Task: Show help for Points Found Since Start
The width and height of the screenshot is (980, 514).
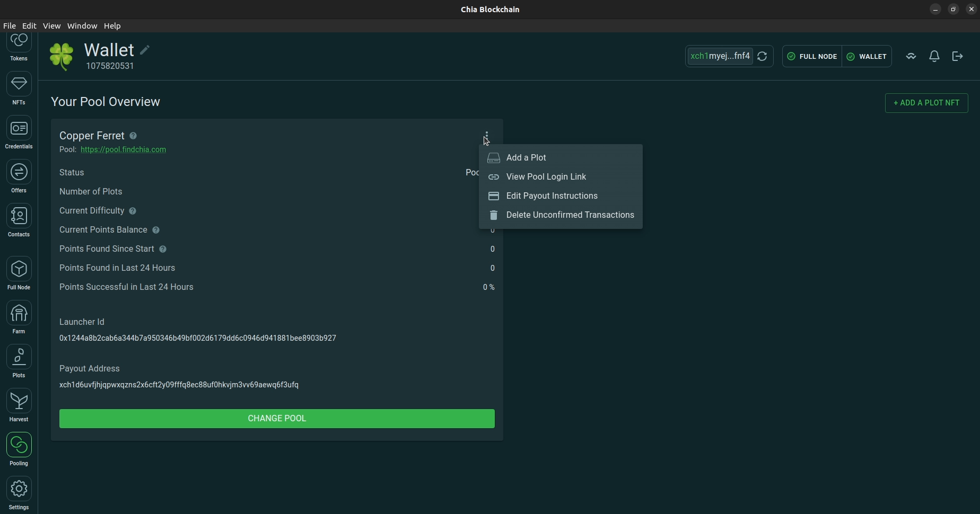Action: (x=163, y=250)
